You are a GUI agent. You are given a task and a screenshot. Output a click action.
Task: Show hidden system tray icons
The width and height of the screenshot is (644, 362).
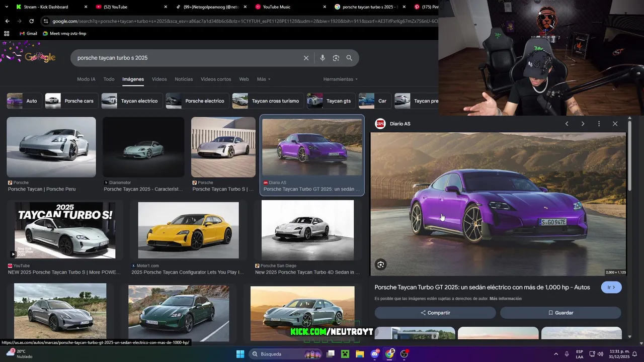[x=556, y=354]
